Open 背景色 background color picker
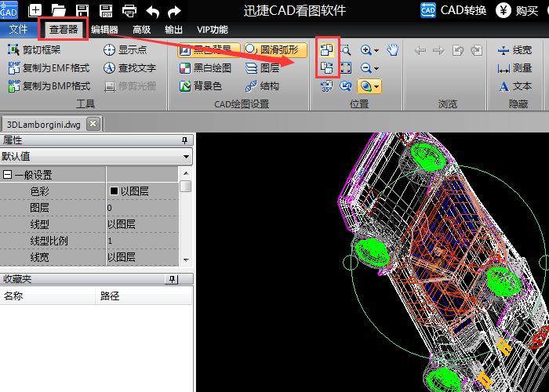Viewport: 549px width, 392px height. 201,85
